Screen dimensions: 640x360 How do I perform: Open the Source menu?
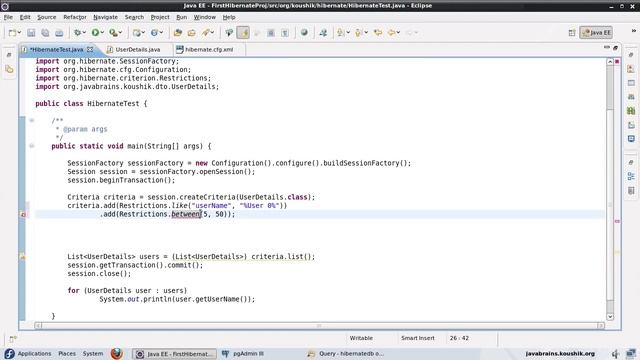point(47,17)
